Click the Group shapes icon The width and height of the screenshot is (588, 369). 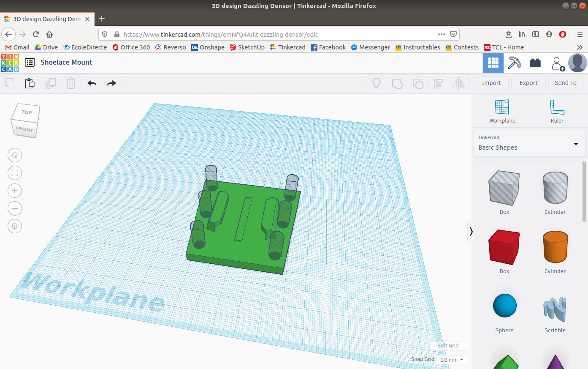[397, 83]
